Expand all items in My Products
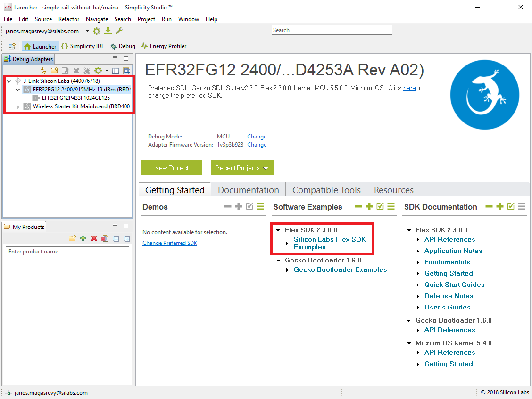This screenshot has height=399, width=532. (126, 239)
